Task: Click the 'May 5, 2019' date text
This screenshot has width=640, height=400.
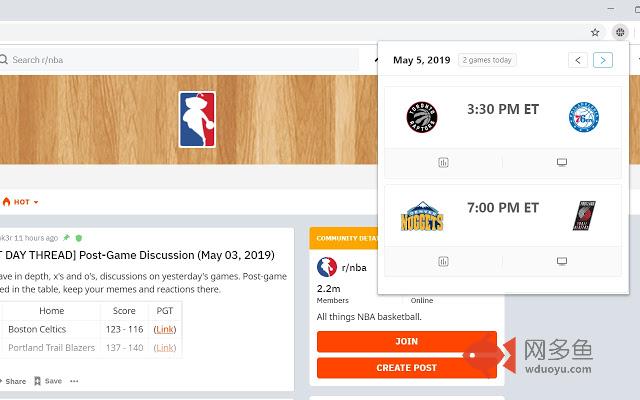Action: coord(422,60)
